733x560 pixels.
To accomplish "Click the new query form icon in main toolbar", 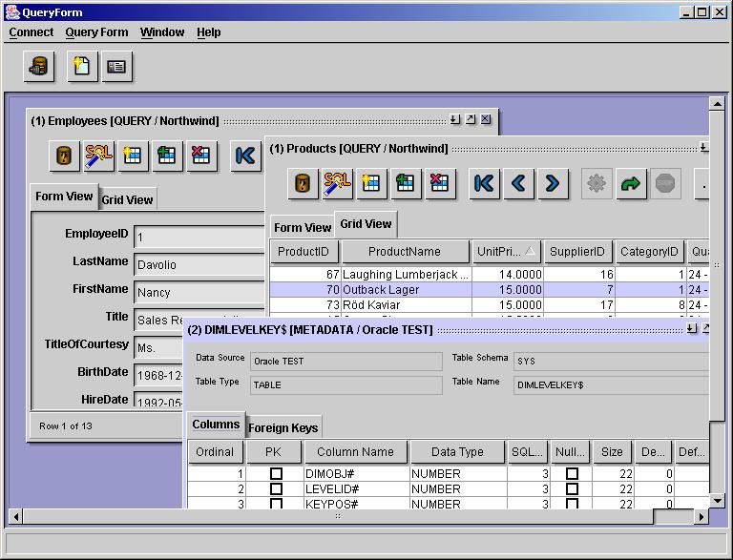I will 83,67.
